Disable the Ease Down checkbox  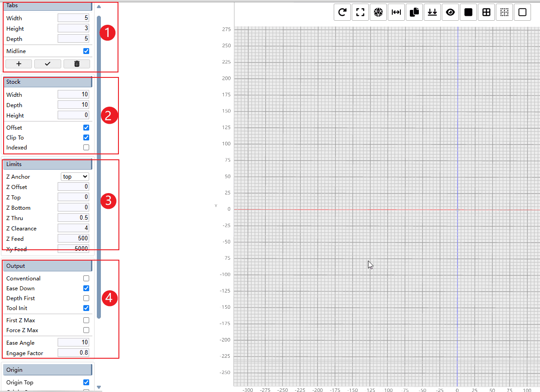86,288
